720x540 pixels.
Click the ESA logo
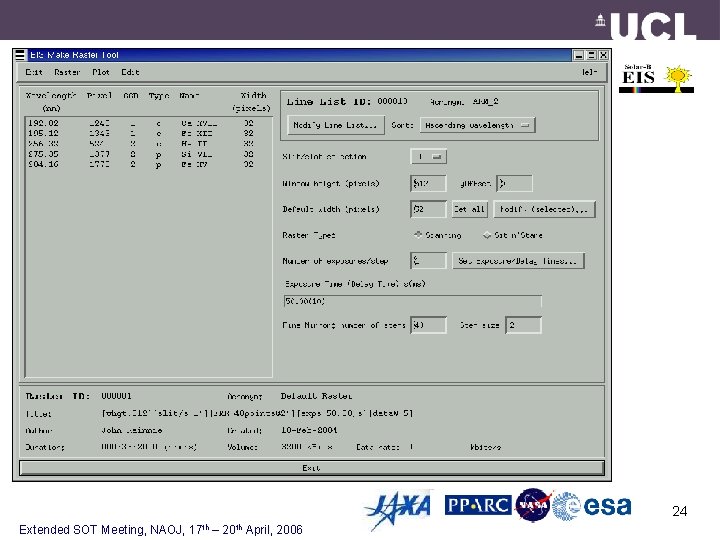pyautogui.click(x=591, y=506)
